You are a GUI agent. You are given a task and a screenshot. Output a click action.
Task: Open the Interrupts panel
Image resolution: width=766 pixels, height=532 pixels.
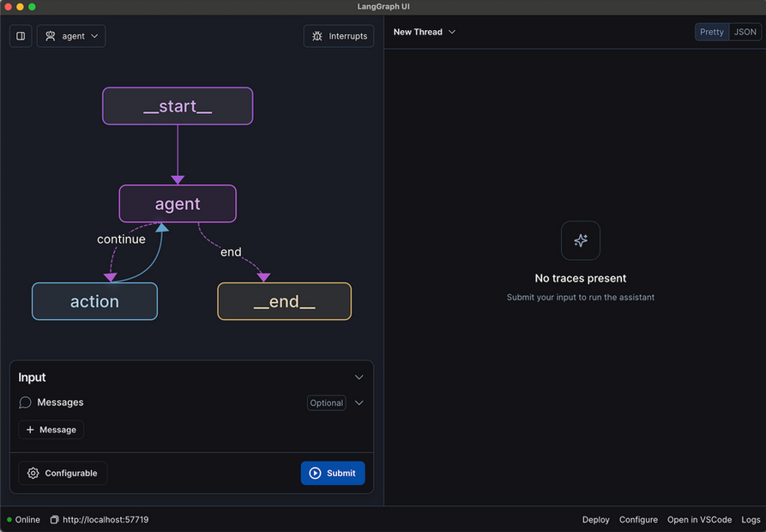[x=339, y=36]
